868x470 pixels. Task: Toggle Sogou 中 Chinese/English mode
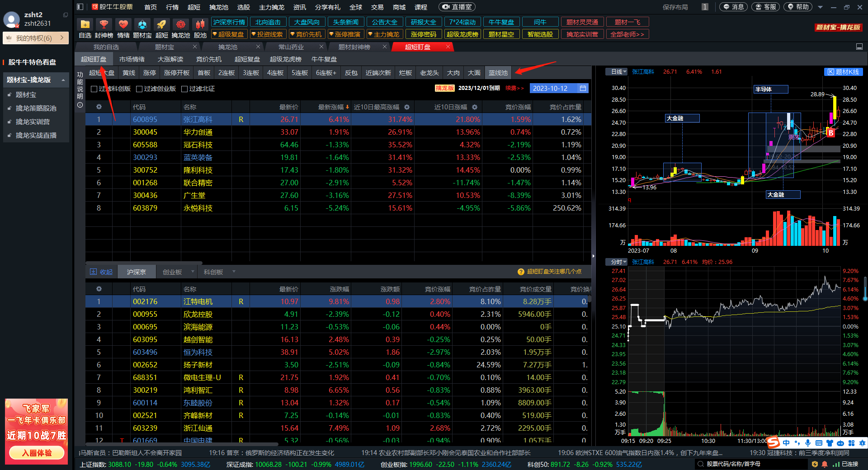tap(786, 443)
